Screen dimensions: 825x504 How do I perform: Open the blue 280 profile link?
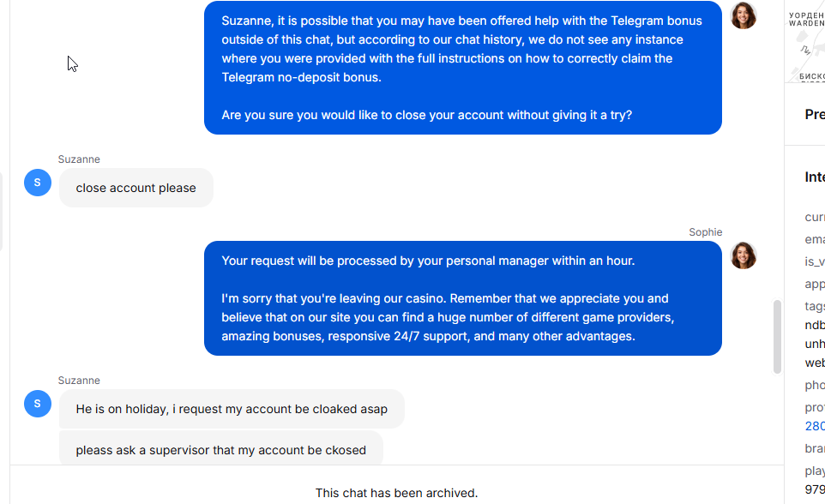815,426
